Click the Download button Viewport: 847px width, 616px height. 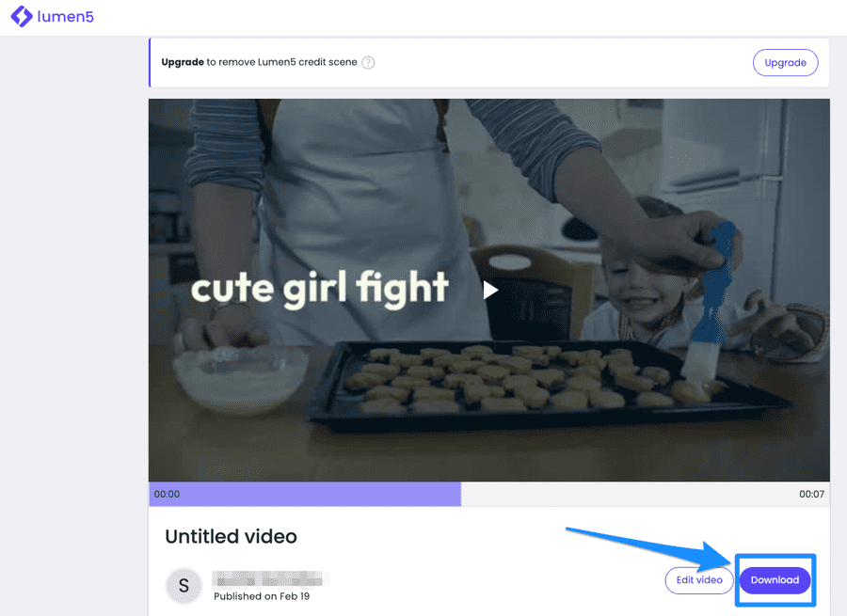pos(775,580)
